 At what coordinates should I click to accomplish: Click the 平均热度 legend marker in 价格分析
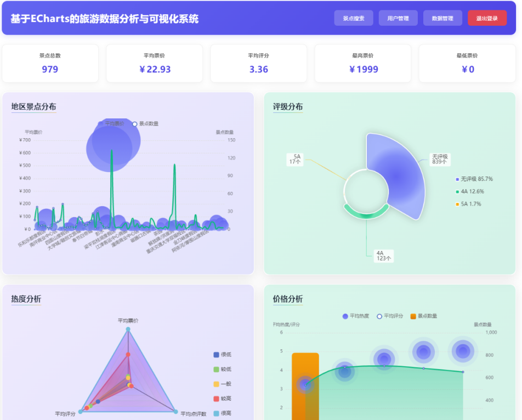pos(344,316)
